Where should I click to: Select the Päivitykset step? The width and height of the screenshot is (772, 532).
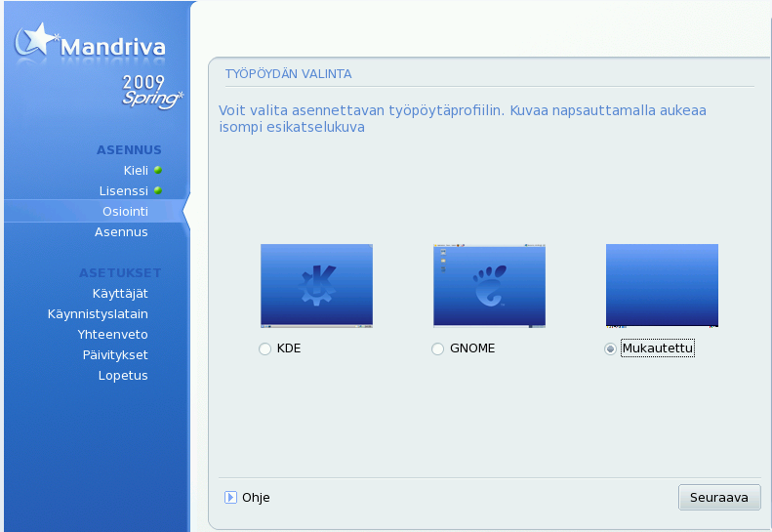(x=115, y=355)
